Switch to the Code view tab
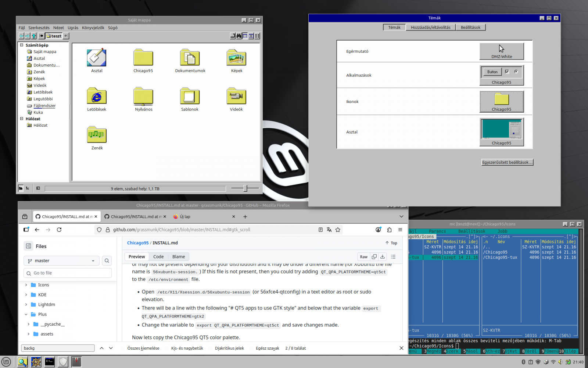This screenshot has height=368, width=588. (158, 256)
